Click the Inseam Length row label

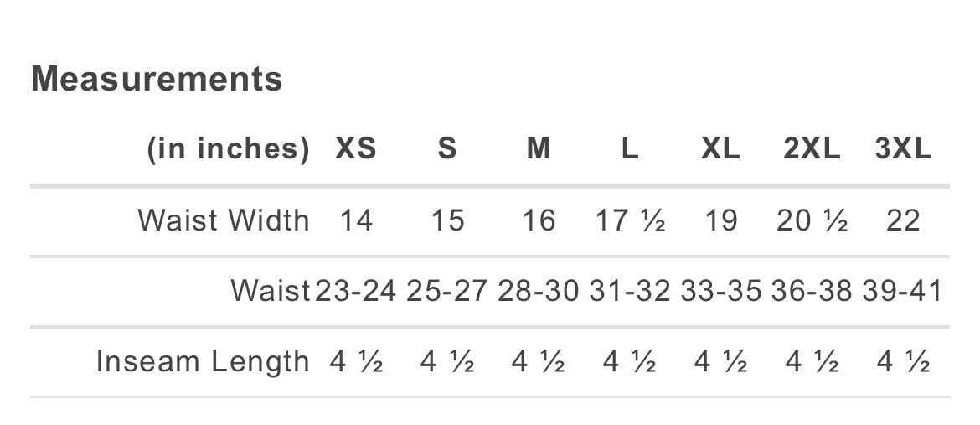tap(203, 362)
